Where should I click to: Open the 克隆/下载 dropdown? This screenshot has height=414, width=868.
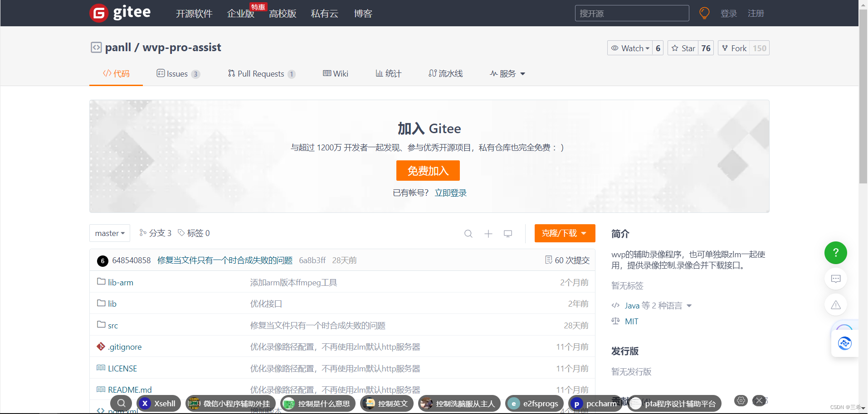(565, 233)
